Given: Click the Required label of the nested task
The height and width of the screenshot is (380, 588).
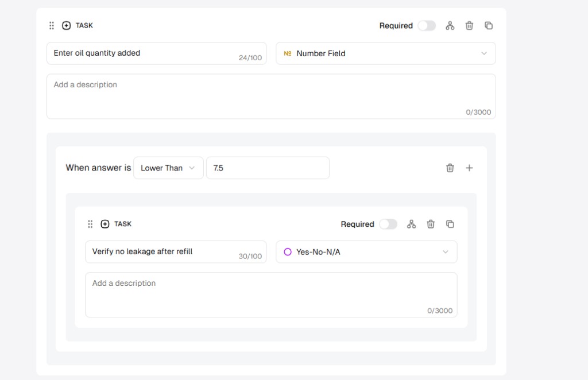Looking at the screenshot, I should click(357, 224).
